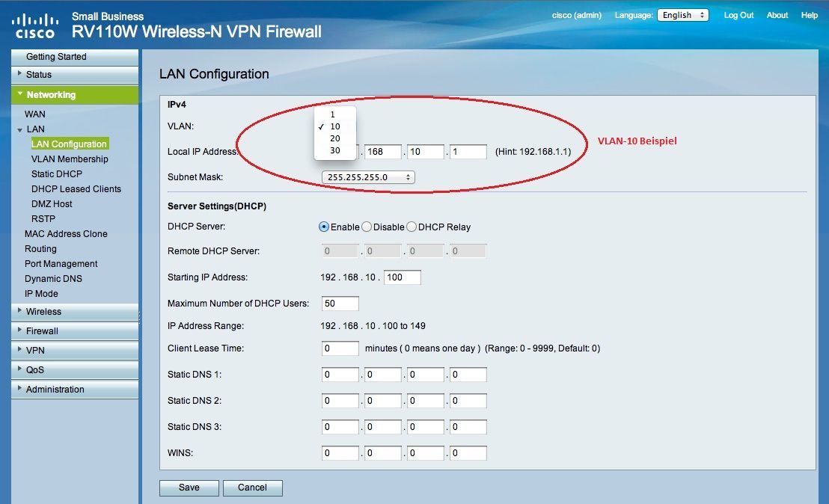Open Getting Started page
This screenshot has width=829, height=504.
tap(75, 57)
